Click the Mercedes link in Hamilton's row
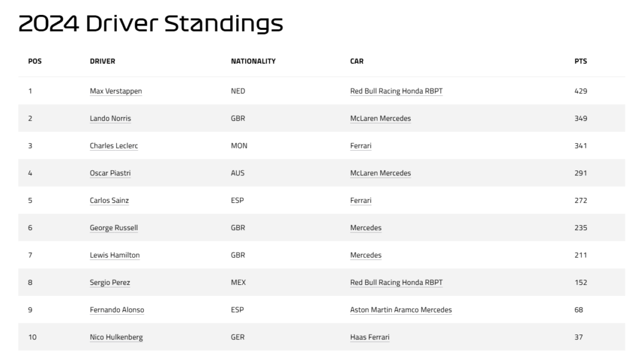Image resolution: width=644 pixels, height=353 pixels. 366,255
